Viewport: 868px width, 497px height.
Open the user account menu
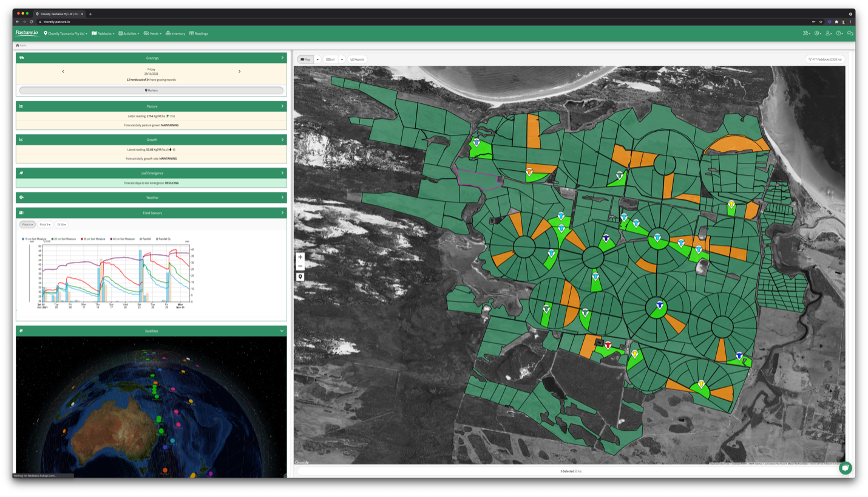tap(829, 33)
